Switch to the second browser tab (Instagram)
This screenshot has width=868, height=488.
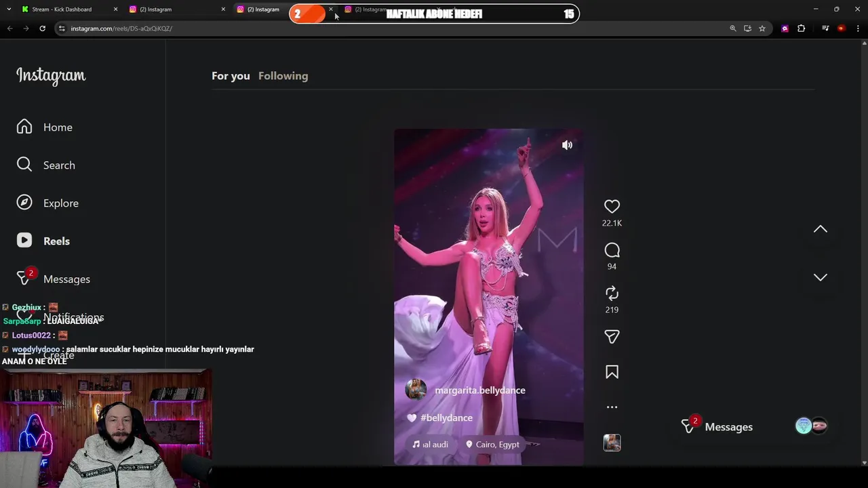pos(155,9)
